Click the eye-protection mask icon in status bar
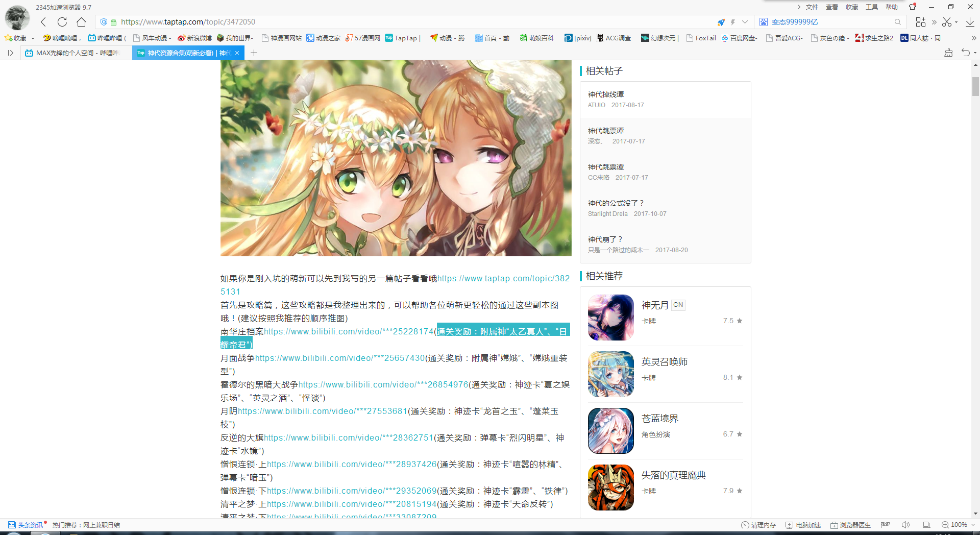Viewport: 980px width, 535px height. pos(886,525)
